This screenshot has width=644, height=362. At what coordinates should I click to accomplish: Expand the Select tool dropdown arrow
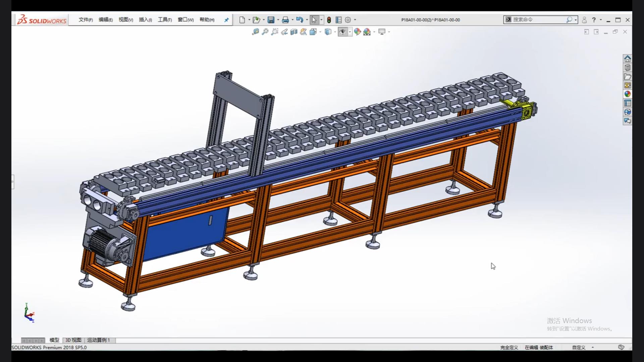click(321, 20)
